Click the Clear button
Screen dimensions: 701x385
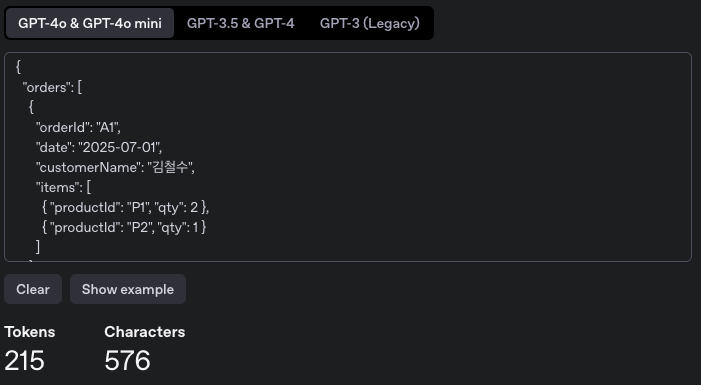(x=33, y=289)
